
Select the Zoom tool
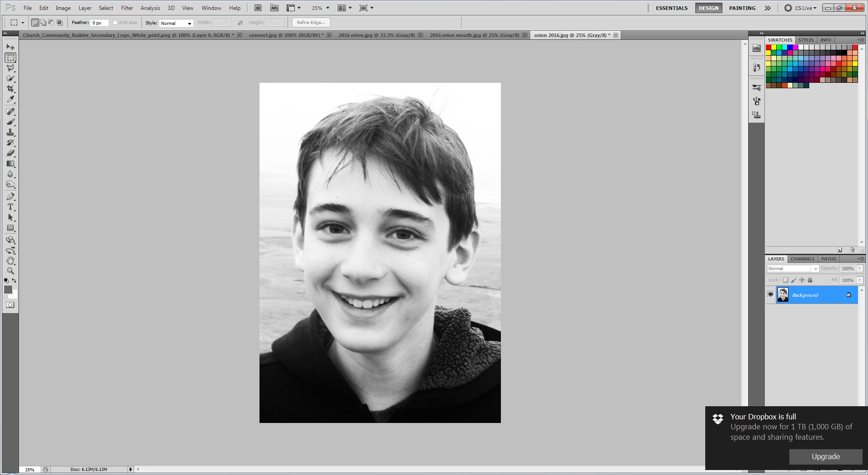tap(10, 271)
